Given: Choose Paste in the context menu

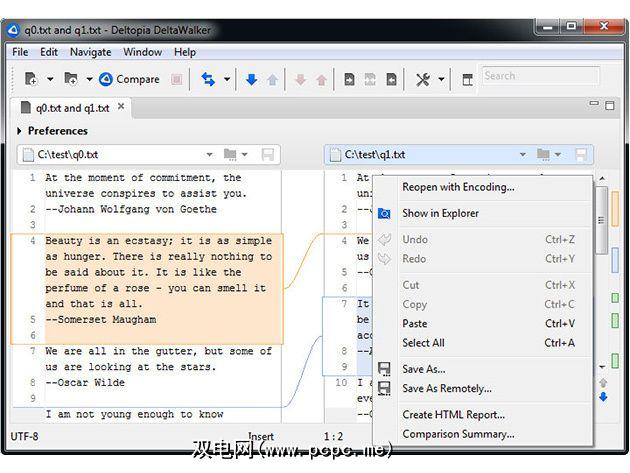Looking at the screenshot, I should (x=483, y=324).
